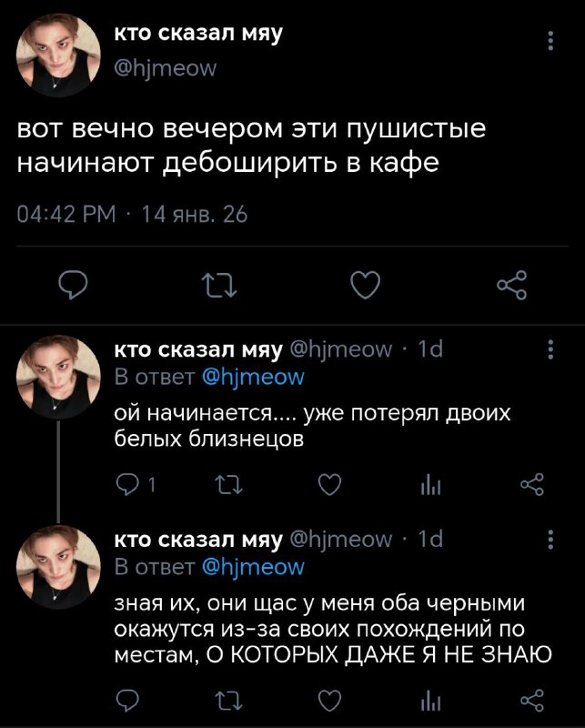Viewport: 585px width, 728px height.
Task: Open @hjmeow mention link in first reply
Action: (254, 378)
